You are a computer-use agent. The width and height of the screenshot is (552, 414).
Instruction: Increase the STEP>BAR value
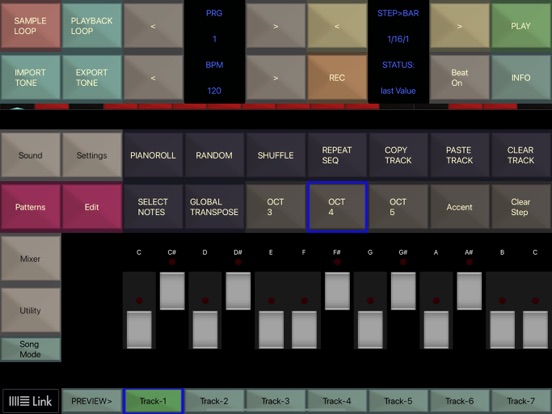coord(459,26)
